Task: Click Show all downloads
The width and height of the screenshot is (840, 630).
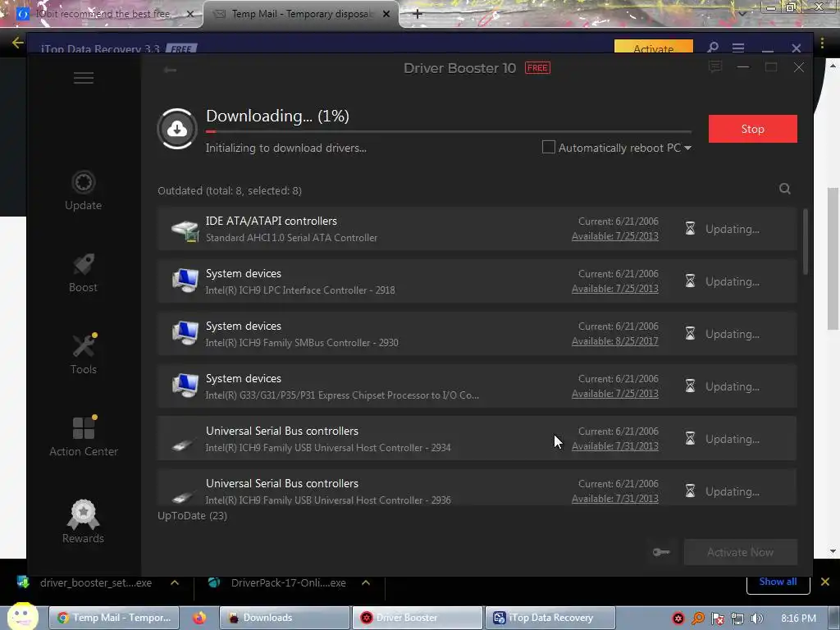Action: 778,582
